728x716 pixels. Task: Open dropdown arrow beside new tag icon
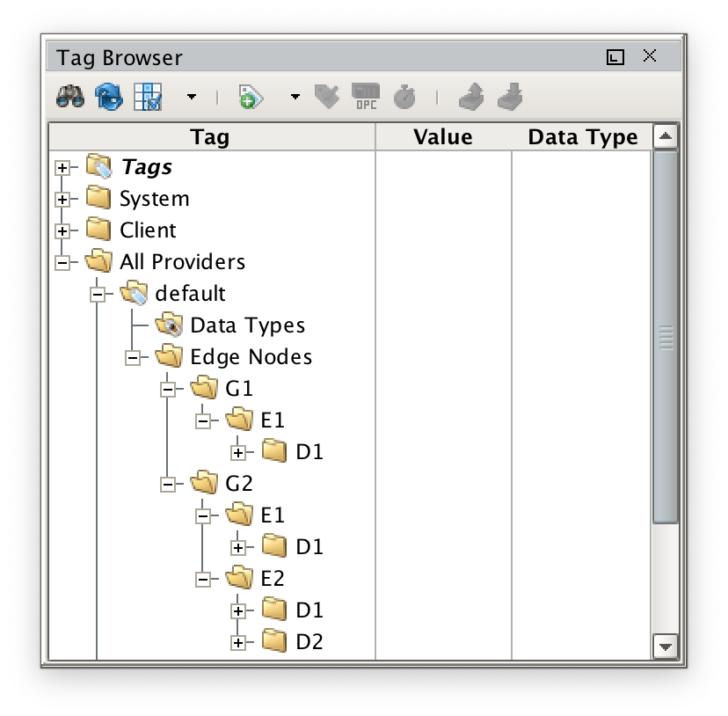click(295, 97)
